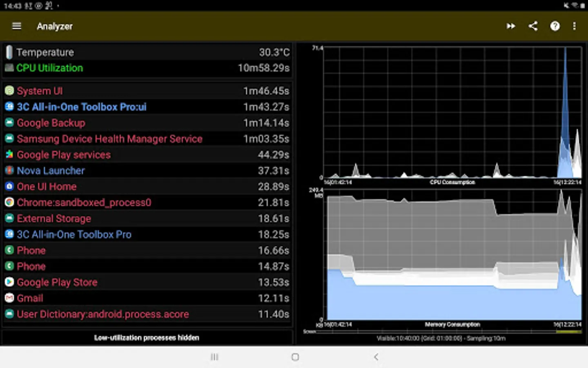Click the Nova Launcher app icon
The image size is (588, 368).
pyautogui.click(x=9, y=171)
